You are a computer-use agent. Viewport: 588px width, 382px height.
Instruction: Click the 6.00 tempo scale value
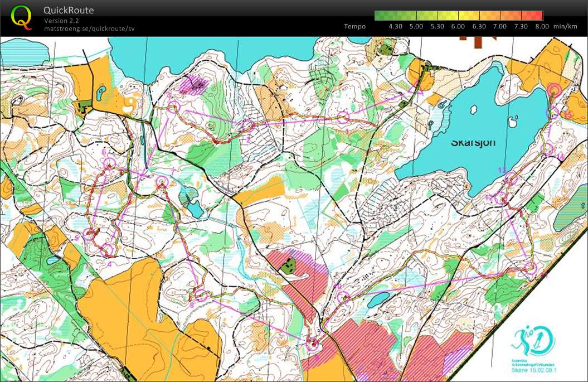tap(458, 26)
